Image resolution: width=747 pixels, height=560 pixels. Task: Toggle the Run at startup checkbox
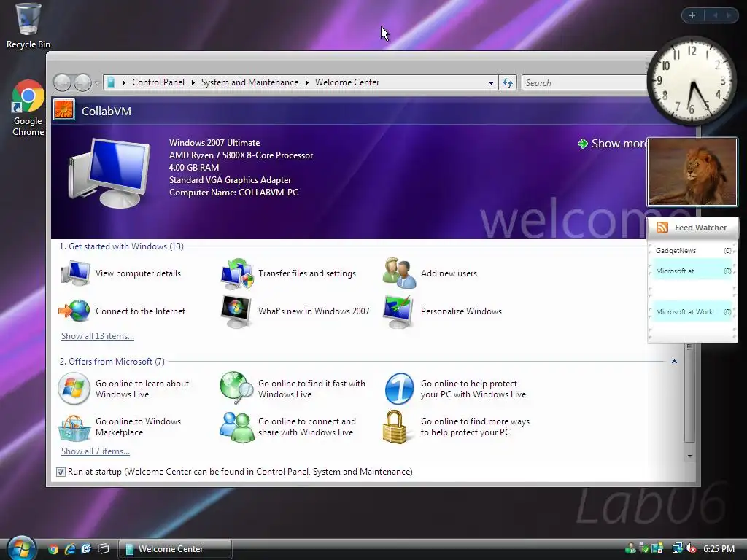coord(61,472)
